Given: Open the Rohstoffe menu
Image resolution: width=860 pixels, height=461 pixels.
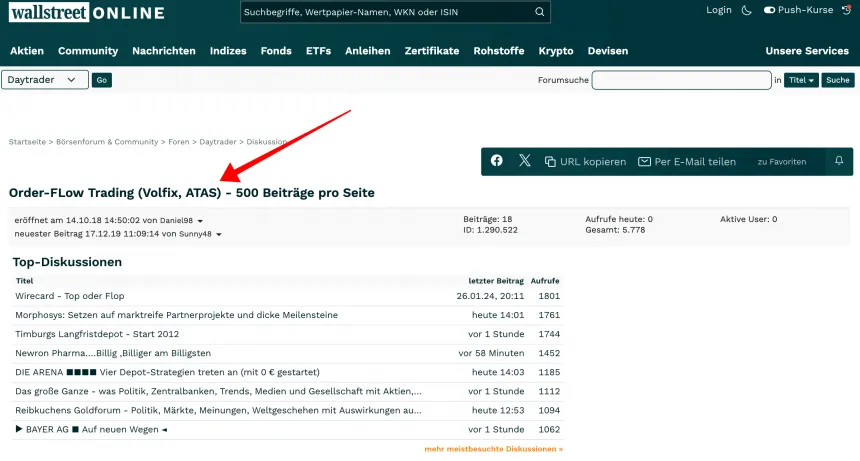Looking at the screenshot, I should 499,51.
